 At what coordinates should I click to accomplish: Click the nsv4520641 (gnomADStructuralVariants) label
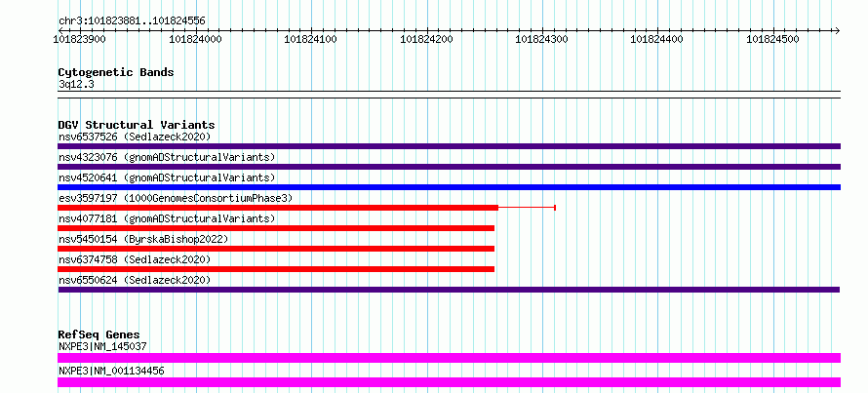tap(167, 177)
